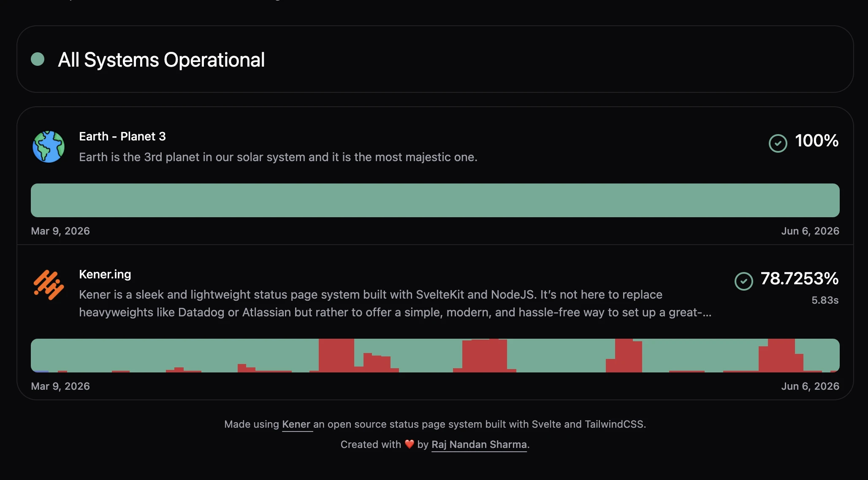Click the Kener.ing uptime history bar

435,356
